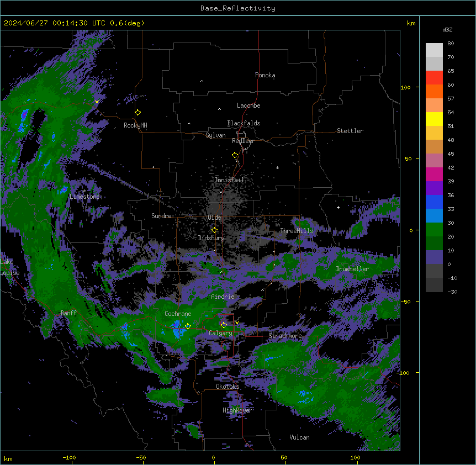Click the yellow diamond marker below RedDeer

tap(235, 155)
